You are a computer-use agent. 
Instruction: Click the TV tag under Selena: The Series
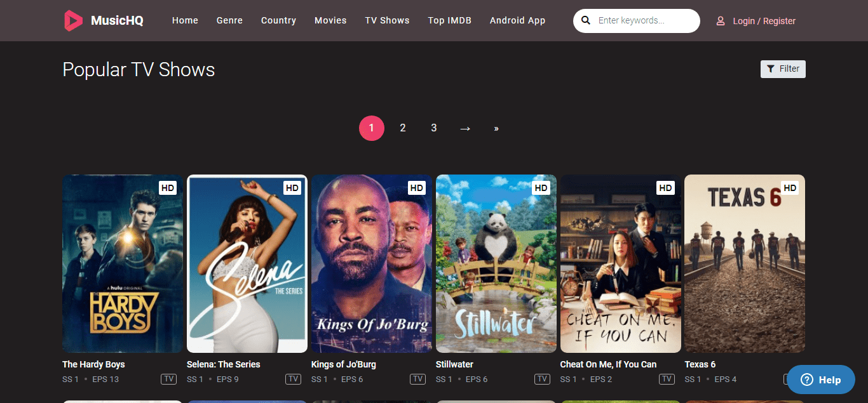[x=293, y=380]
